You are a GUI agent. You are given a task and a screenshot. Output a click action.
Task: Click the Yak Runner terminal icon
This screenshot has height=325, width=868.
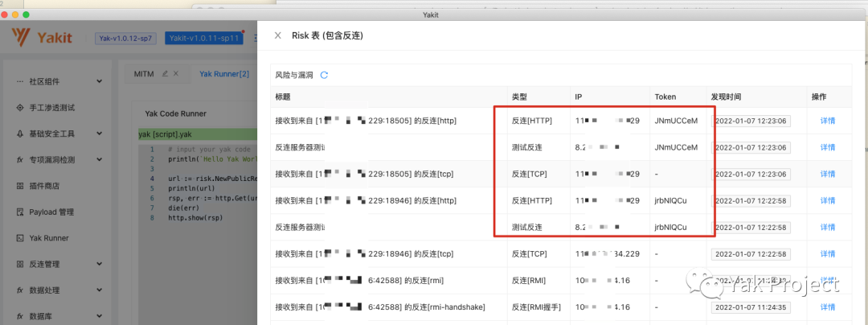(20, 238)
